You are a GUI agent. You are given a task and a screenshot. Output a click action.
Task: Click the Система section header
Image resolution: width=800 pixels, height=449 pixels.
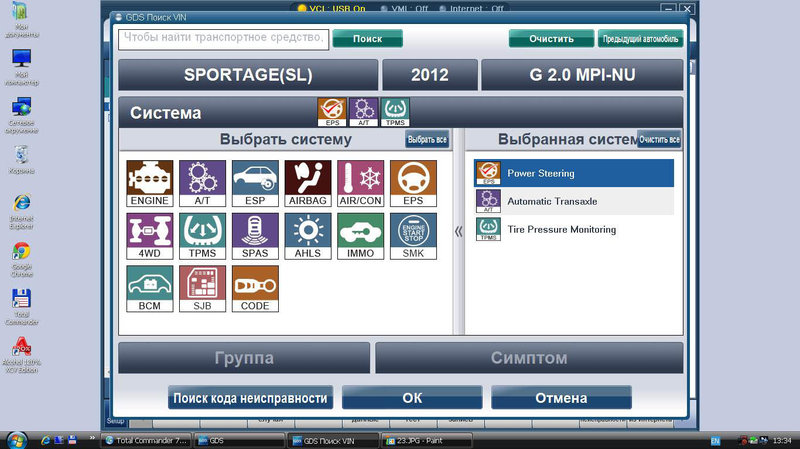(166, 113)
